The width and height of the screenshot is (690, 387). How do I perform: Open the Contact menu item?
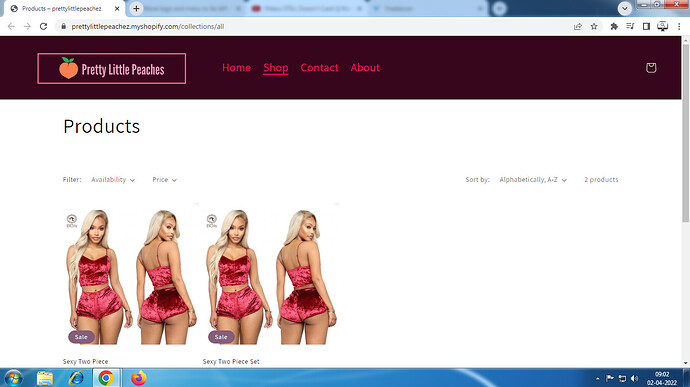[319, 68]
